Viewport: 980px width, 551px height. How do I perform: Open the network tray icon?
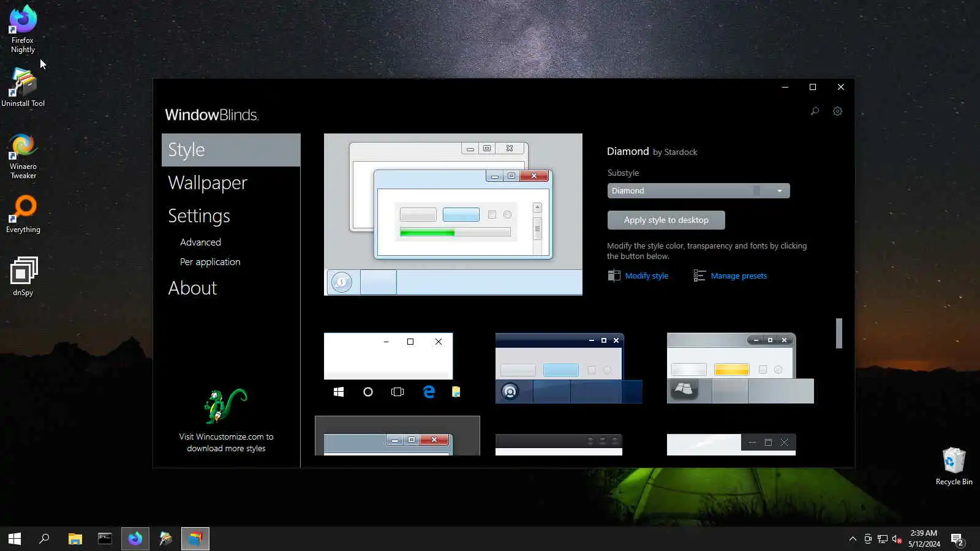(x=882, y=539)
